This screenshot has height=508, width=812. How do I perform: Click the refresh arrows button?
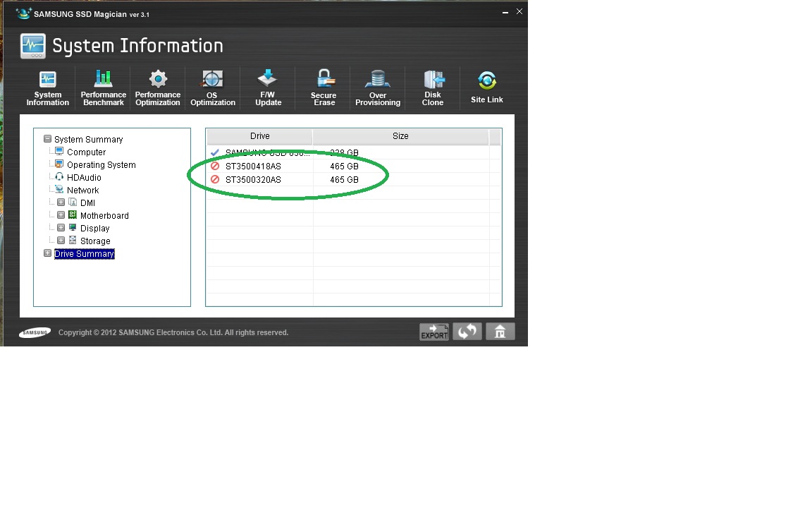coord(467,332)
